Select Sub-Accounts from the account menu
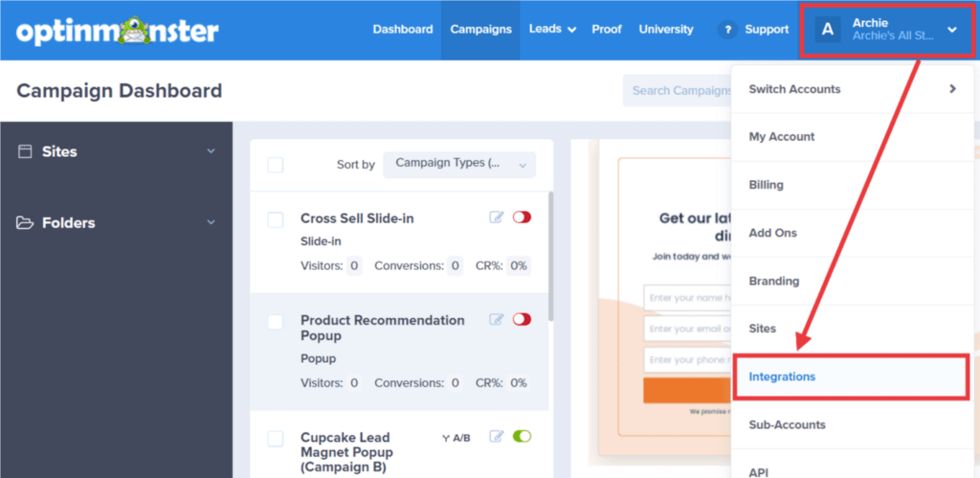Image resolution: width=980 pixels, height=478 pixels. click(853, 424)
